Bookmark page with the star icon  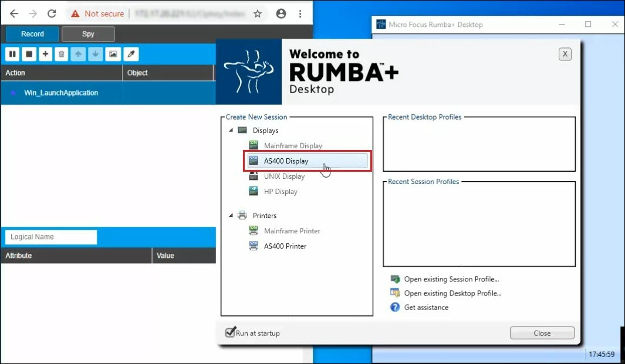[x=258, y=13]
